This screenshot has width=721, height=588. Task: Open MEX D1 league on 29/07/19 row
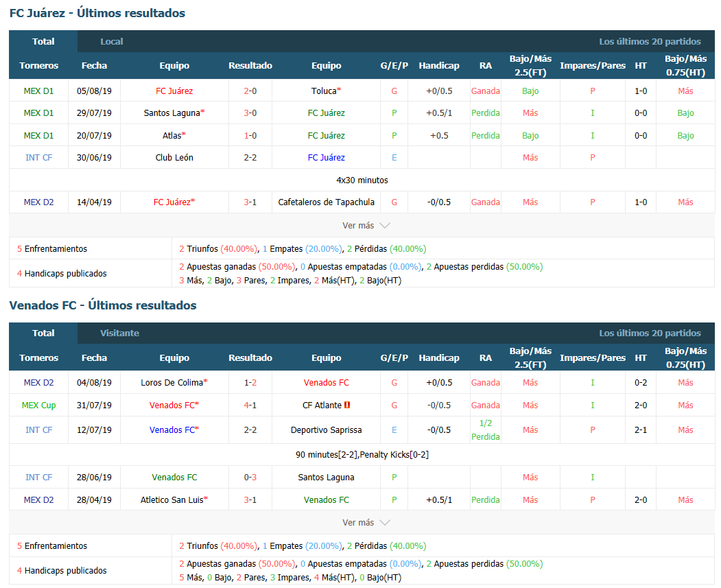click(x=38, y=113)
